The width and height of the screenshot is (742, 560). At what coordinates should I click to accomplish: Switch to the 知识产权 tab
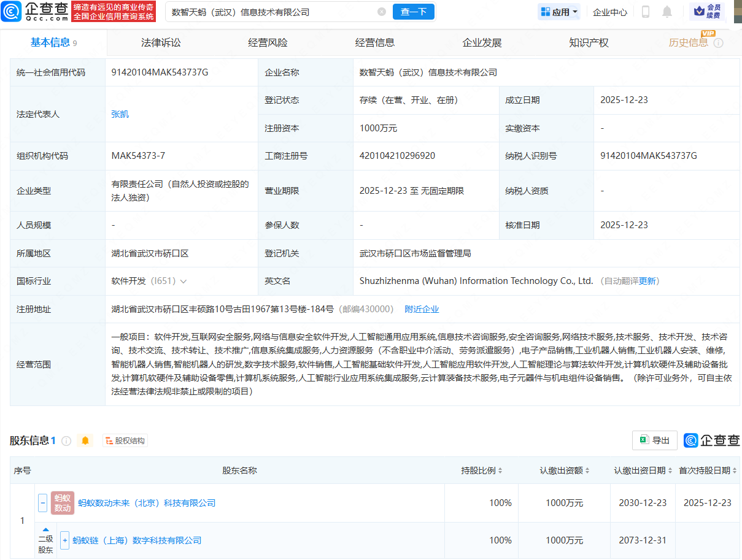point(589,43)
